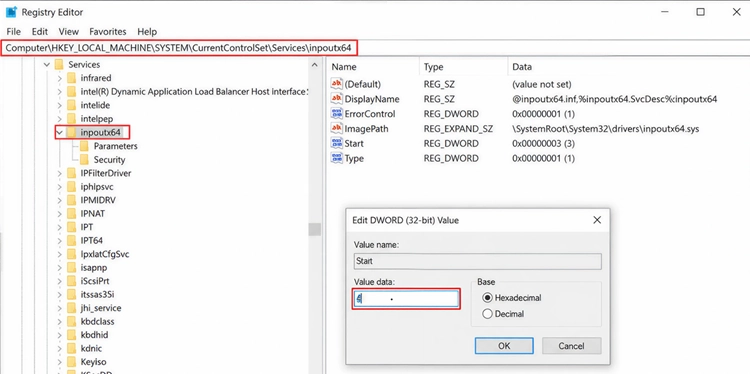Expand the IPFilterDriver key
Viewport: 750px width, 374px height.
click(x=59, y=173)
